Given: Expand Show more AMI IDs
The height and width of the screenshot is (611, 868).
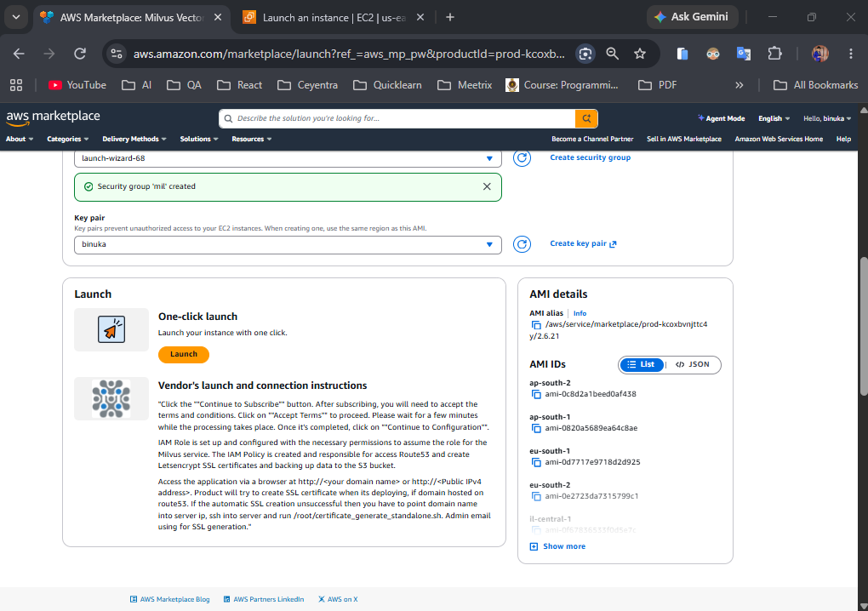Looking at the screenshot, I should 557,546.
